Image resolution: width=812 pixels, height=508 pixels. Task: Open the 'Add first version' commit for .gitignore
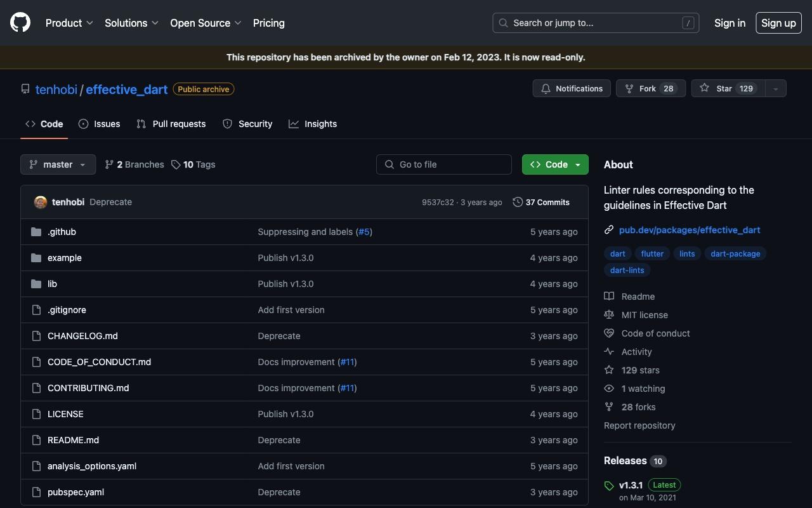tap(291, 310)
